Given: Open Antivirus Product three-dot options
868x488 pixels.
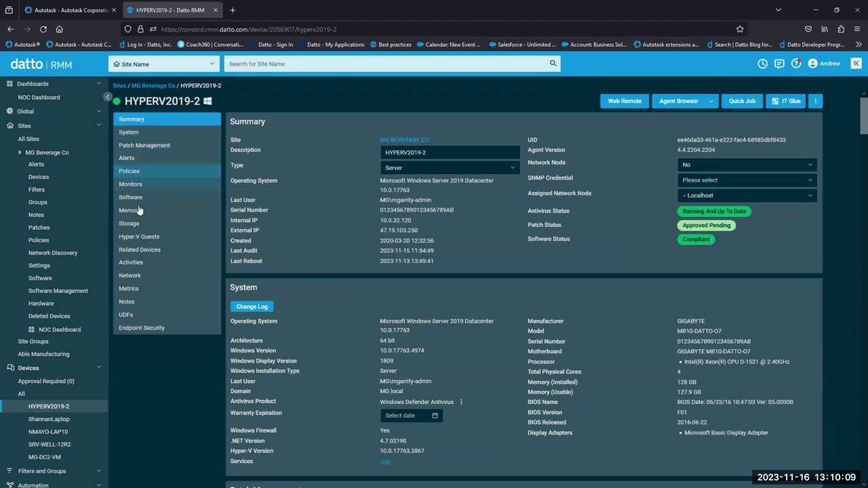Looking at the screenshot, I should coord(461,402).
